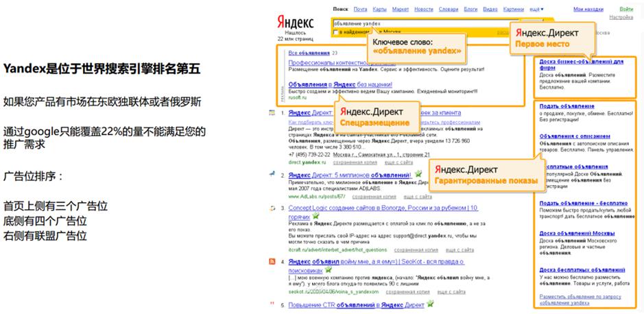The width and height of the screenshot is (644, 314).
Task: Click the green star after 'горячих' in result 3
Action: click(315, 216)
